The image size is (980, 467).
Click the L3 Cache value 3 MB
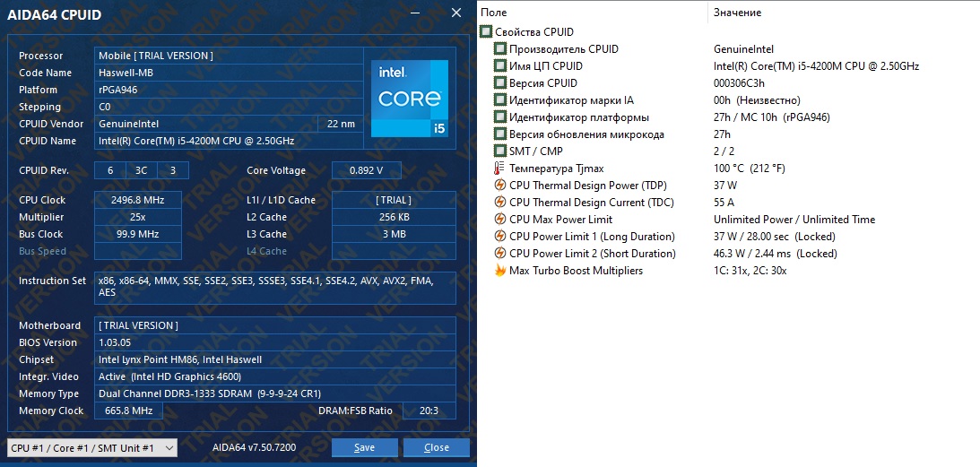pyautogui.click(x=394, y=234)
